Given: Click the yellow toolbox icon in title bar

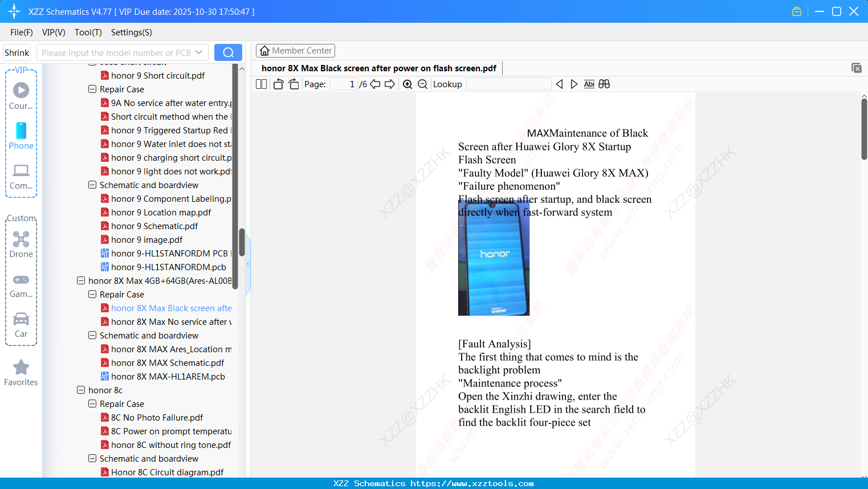Looking at the screenshot, I should tap(797, 11).
